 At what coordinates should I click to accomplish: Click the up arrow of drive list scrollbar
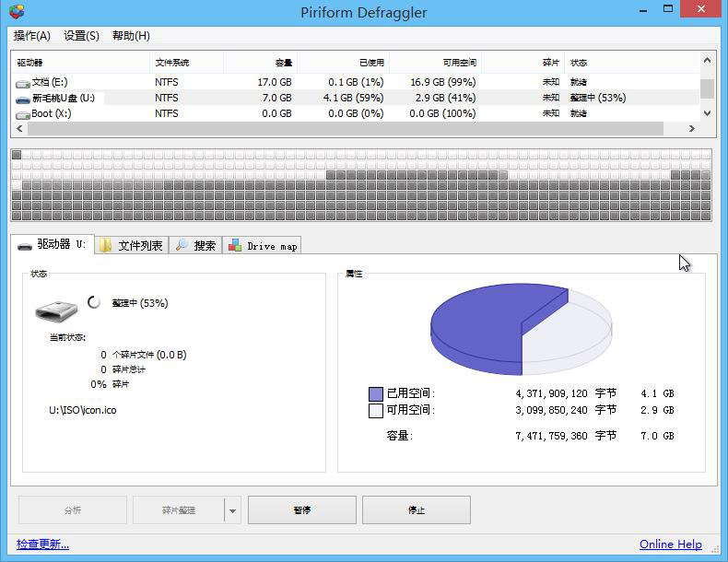[x=707, y=60]
